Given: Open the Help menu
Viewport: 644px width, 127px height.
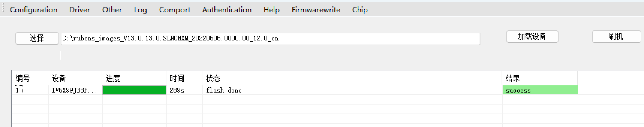Looking at the screenshot, I should tap(272, 10).
